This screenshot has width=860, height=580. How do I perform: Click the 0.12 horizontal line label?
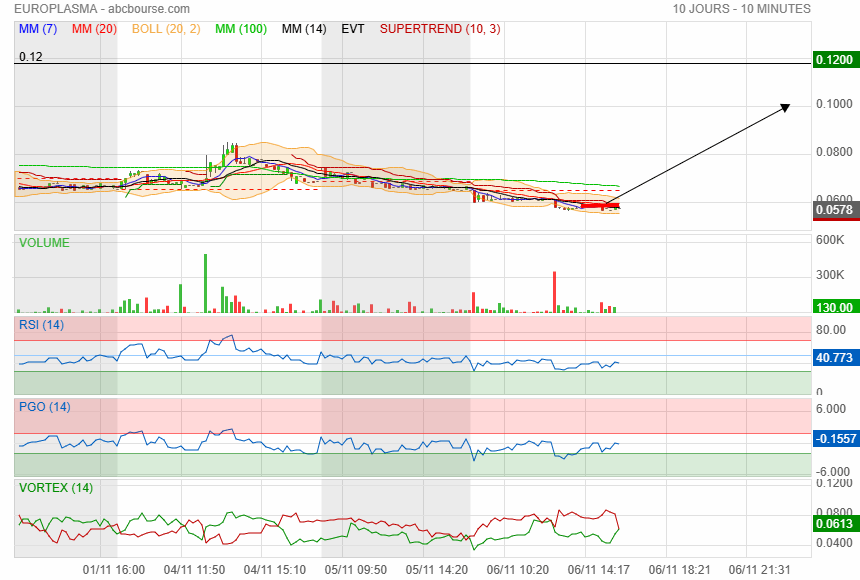[x=31, y=57]
